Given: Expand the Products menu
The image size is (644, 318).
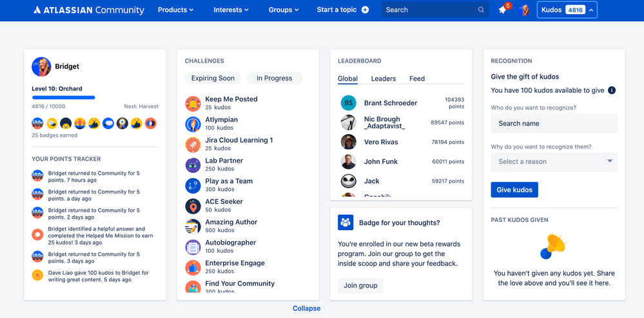Looking at the screenshot, I should click(x=175, y=10).
